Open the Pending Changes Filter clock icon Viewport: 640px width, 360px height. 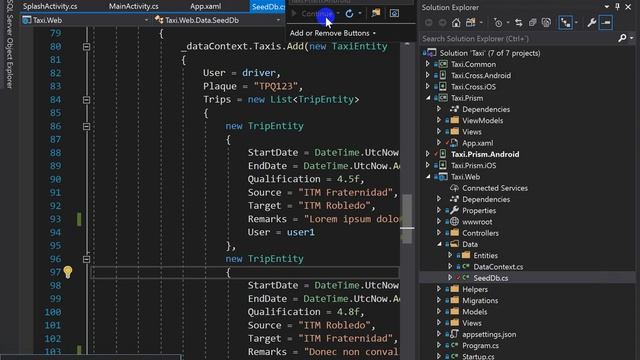coord(498,23)
